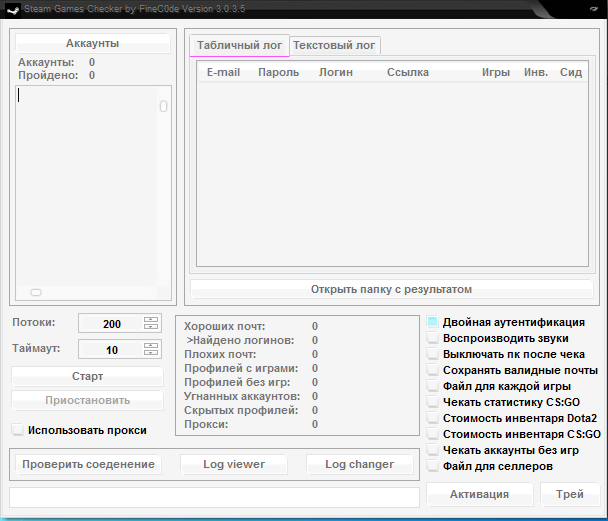Open the Log viewer
The height and width of the screenshot is (521, 608).
234,464
